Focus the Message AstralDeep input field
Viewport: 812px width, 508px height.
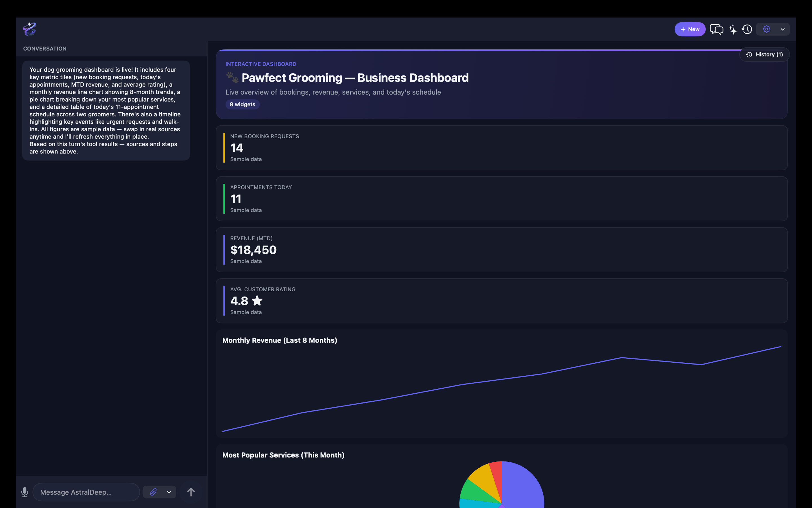point(86,492)
